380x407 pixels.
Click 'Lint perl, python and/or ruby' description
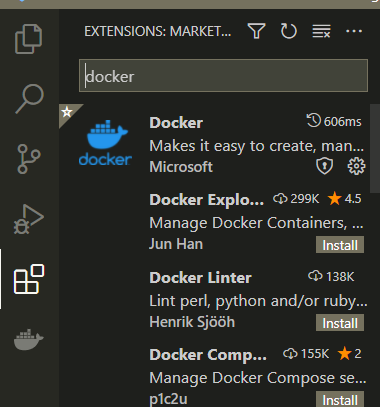[258, 301]
